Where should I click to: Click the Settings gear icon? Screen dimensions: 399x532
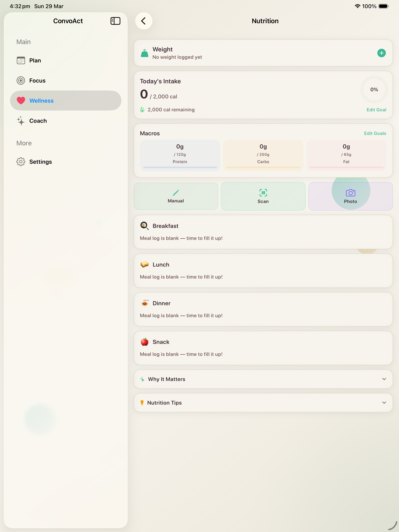21,162
